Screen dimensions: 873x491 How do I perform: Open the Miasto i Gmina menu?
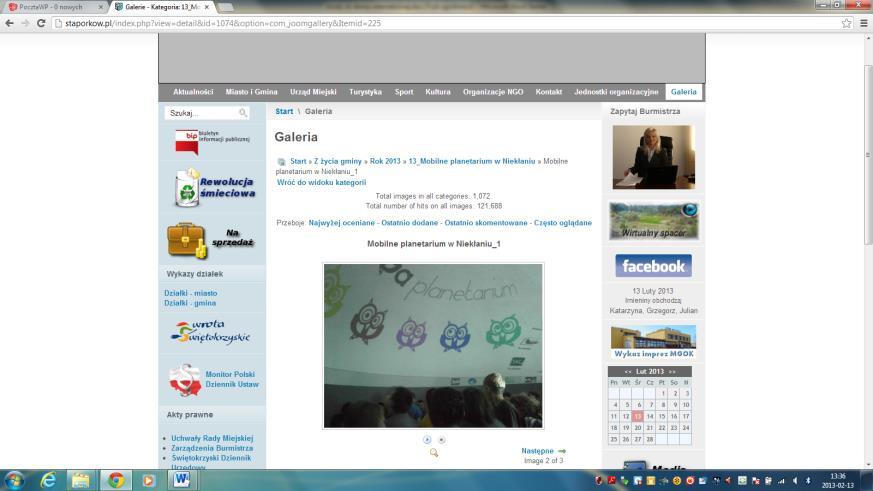(251, 92)
